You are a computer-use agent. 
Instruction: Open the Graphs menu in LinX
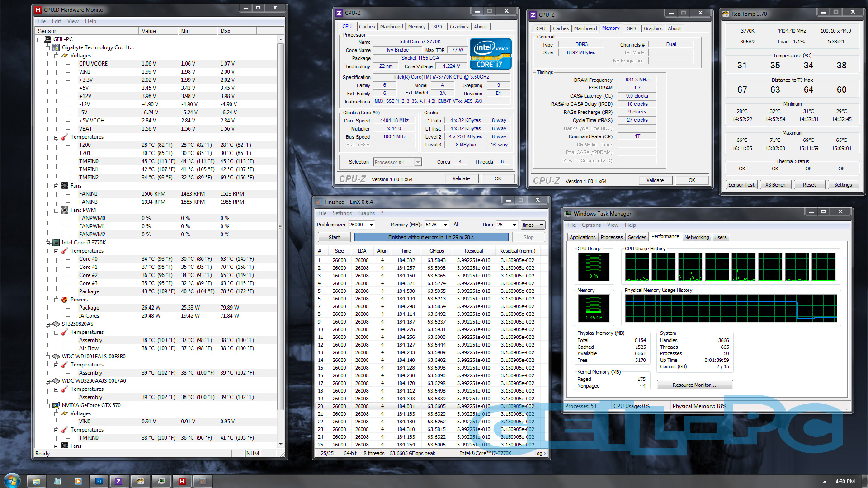click(x=366, y=213)
